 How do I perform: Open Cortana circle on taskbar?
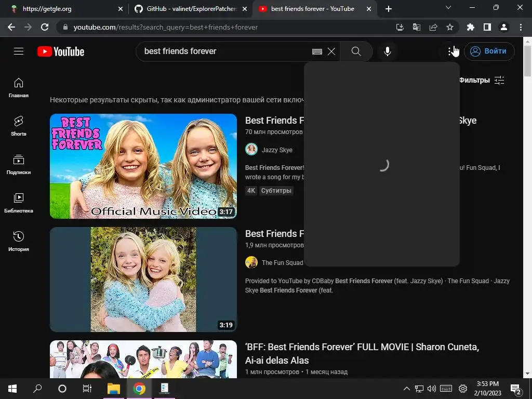[62, 389]
